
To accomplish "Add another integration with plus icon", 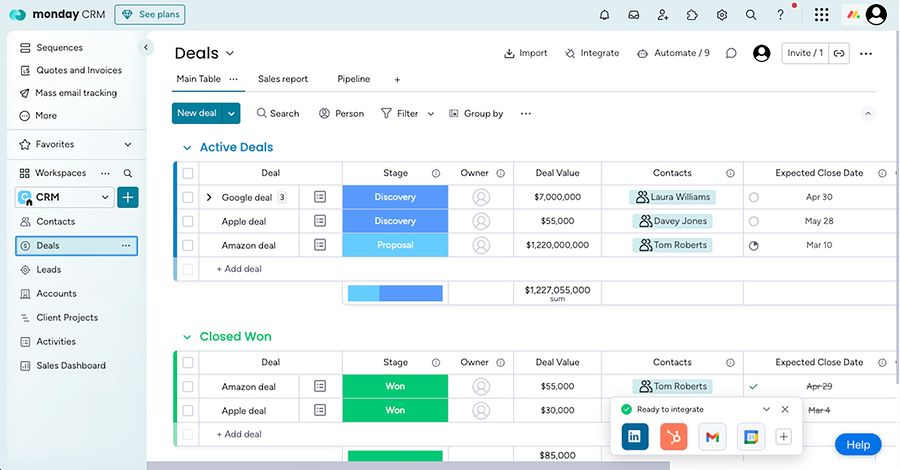I will point(783,437).
